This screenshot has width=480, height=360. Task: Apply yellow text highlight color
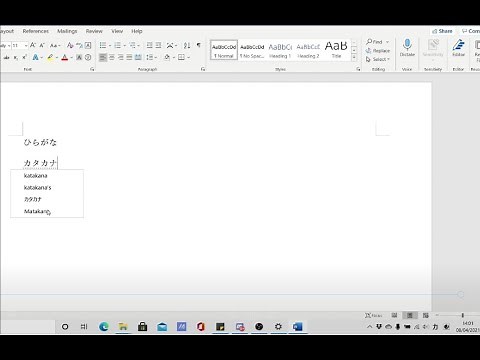pos(50,58)
